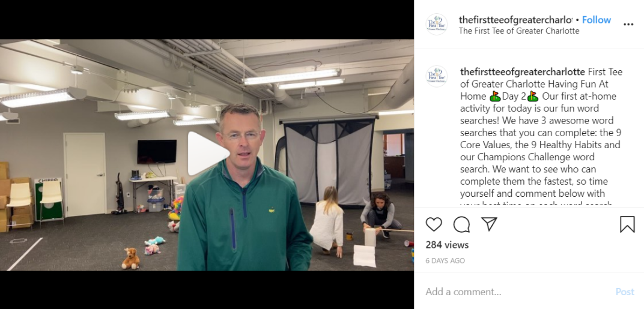The image size is (644, 309).
Task: Click the teddy bear on the video floor
Action: coord(130,258)
